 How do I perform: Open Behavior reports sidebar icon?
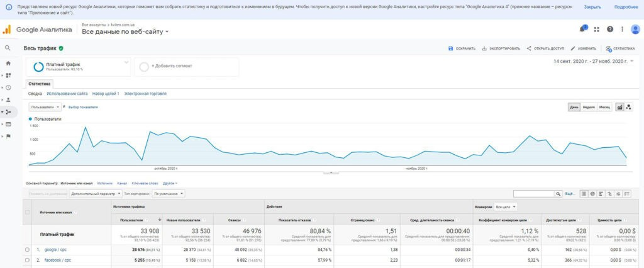click(8, 124)
